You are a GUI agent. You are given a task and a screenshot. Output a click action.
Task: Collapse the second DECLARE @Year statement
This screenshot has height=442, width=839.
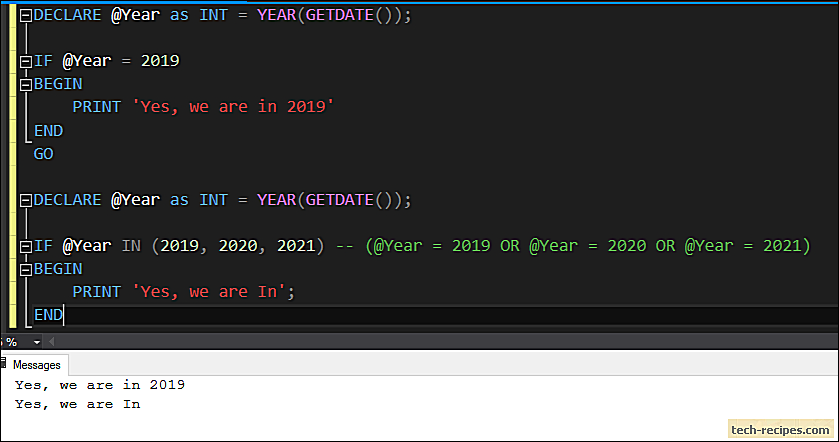(x=25, y=201)
